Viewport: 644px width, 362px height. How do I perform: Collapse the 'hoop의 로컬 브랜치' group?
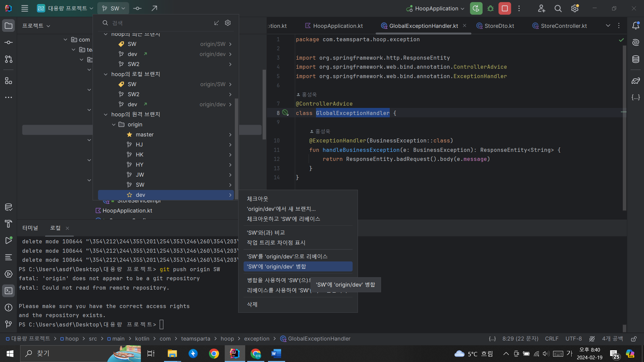(x=106, y=74)
